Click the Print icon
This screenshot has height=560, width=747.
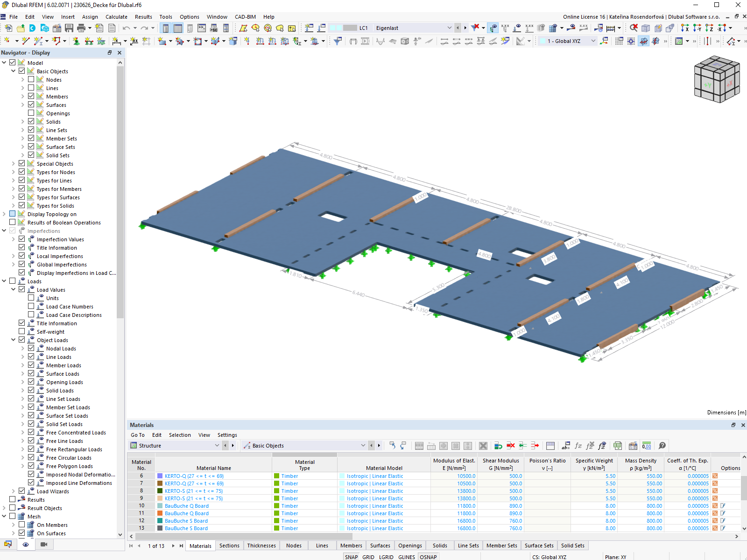tap(81, 28)
